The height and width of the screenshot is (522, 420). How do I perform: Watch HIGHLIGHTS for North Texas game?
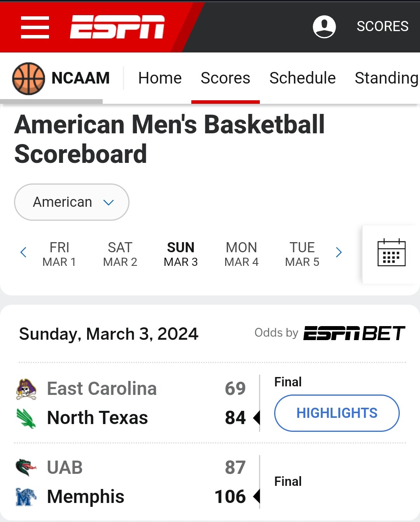[x=337, y=413]
